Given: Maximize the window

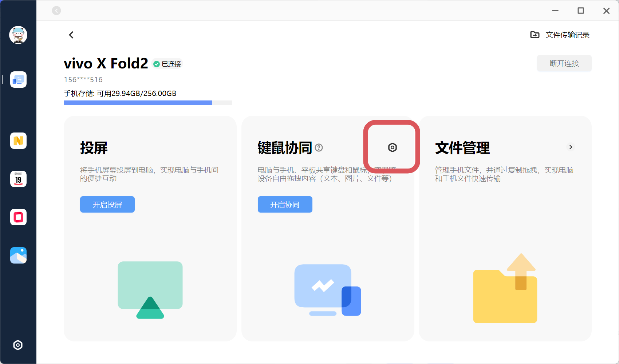Looking at the screenshot, I should pyautogui.click(x=581, y=11).
